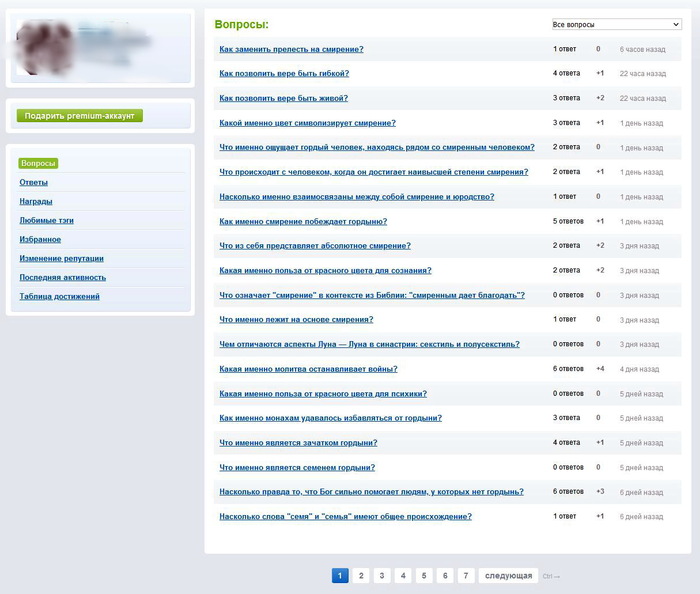
Task: Jump to page 7 in pagination
Action: pos(466,576)
